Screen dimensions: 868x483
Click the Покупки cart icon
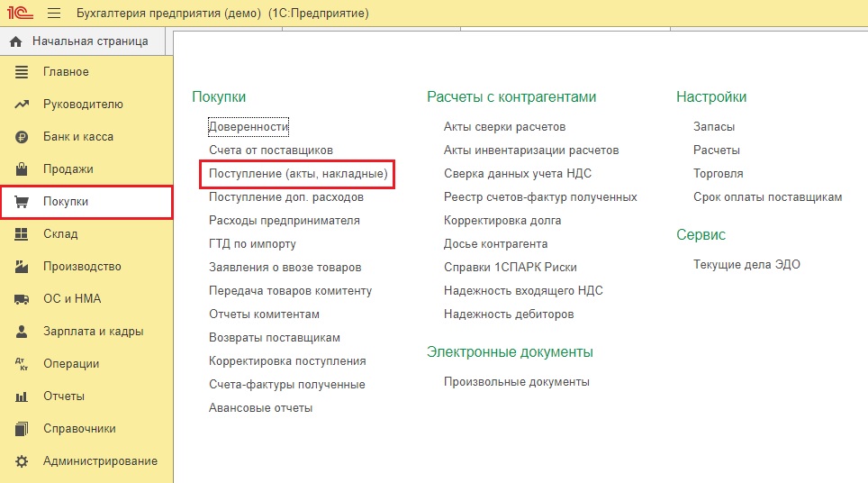[x=23, y=202]
